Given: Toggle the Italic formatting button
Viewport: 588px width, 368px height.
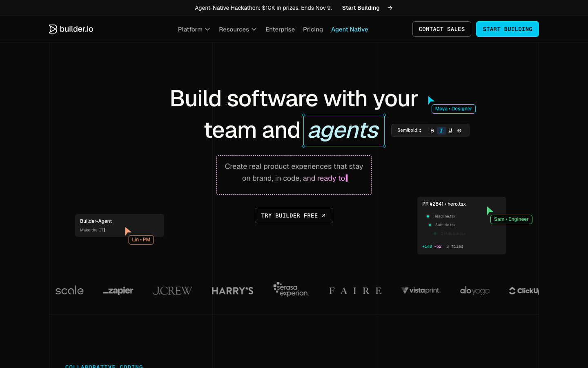Looking at the screenshot, I should click(441, 131).
